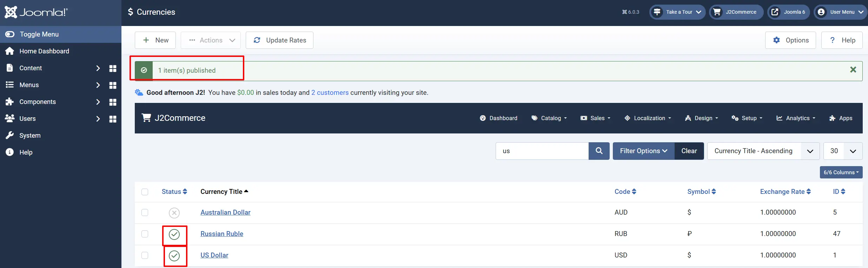Open the Components dashboard grid icon
The height and width of the screenshot is (268, 868).
click(x=113, y=102)
